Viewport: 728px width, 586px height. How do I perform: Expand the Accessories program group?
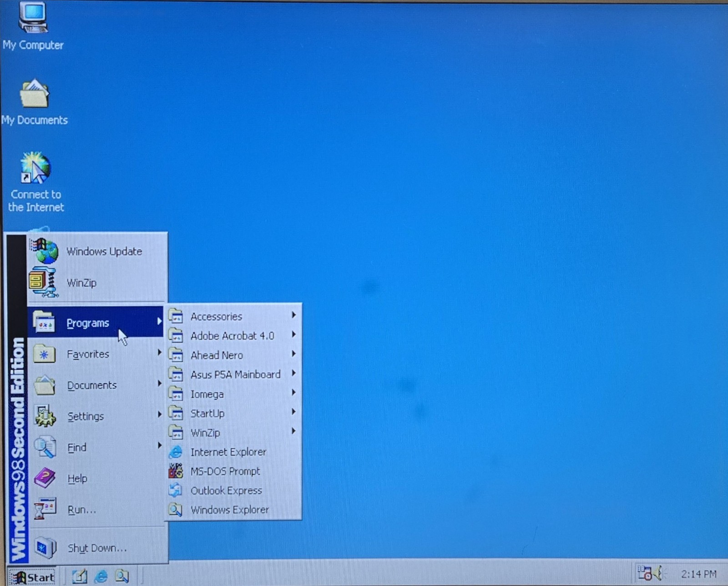pos(233,316)
